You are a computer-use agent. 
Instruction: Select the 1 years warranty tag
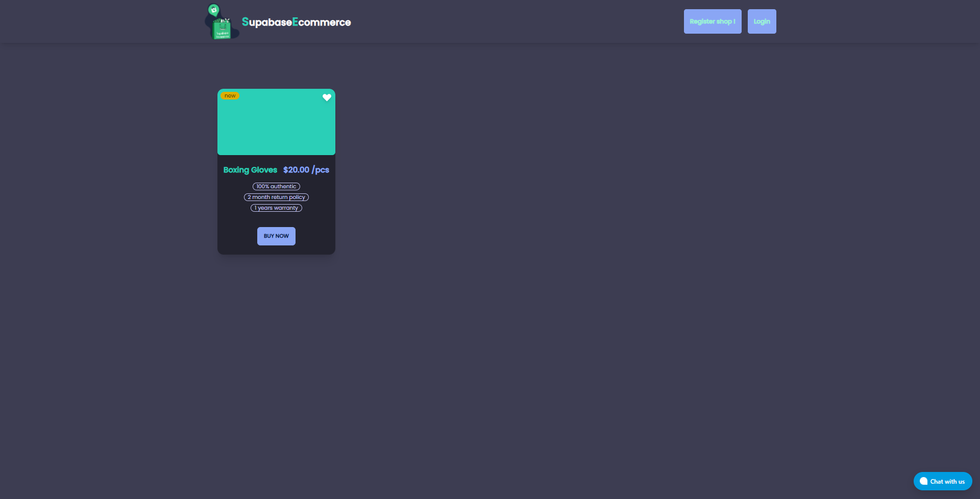[276, 208]
